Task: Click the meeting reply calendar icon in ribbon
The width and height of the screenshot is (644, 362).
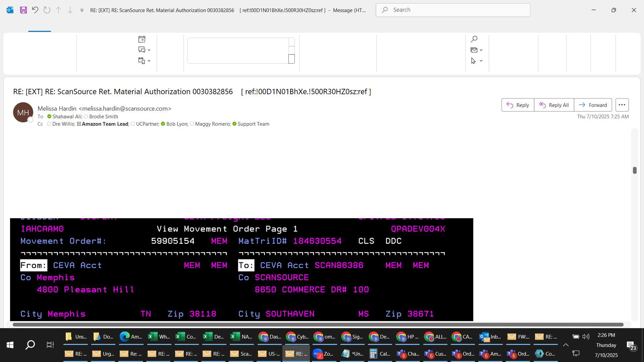Action: pyautogui.click(x=142, y=39)
